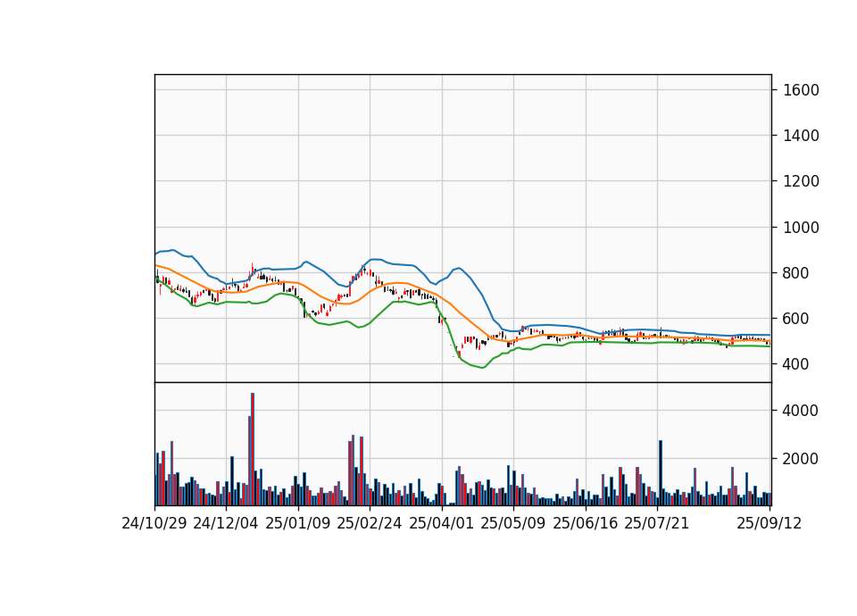The image size is (857, 616).
Task: Click the 25/02/24 date label
Action: [x=370, y=523]
